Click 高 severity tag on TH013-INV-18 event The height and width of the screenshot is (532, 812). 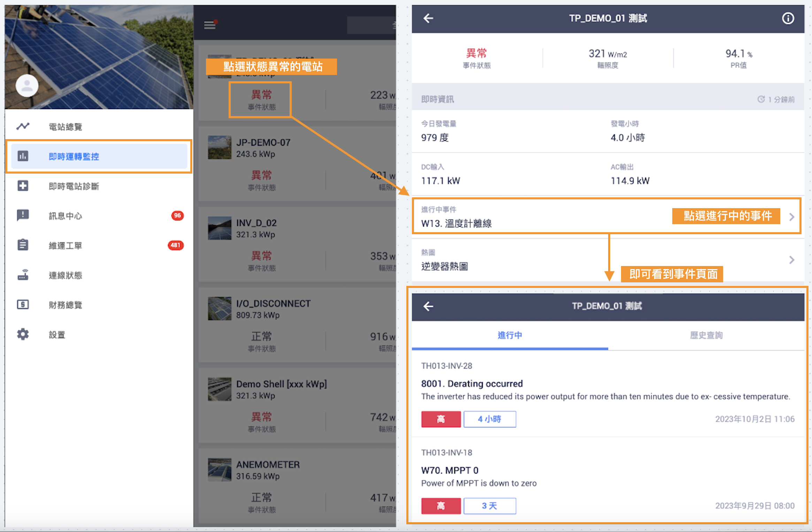[x=441, y=506]
